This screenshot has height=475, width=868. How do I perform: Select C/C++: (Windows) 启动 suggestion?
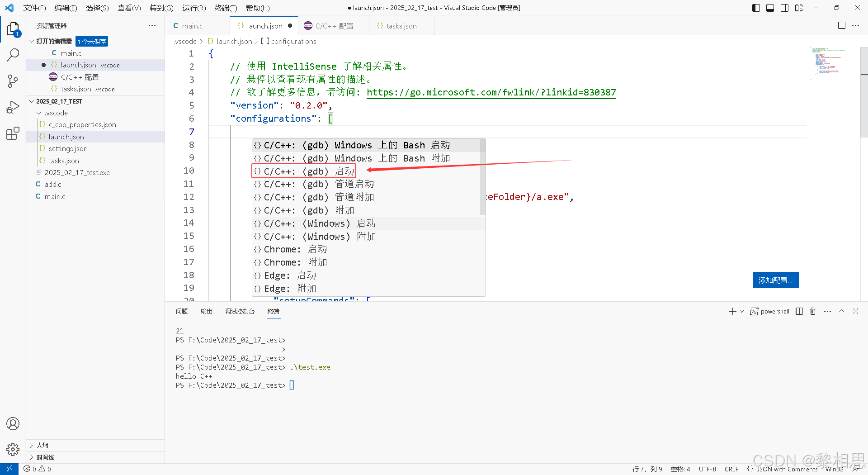point(368,223)
